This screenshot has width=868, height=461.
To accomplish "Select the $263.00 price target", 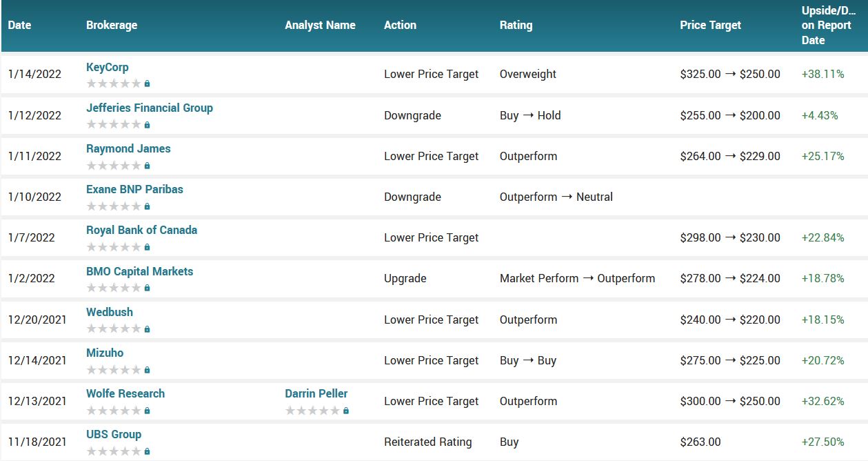I will coord(700,442).
